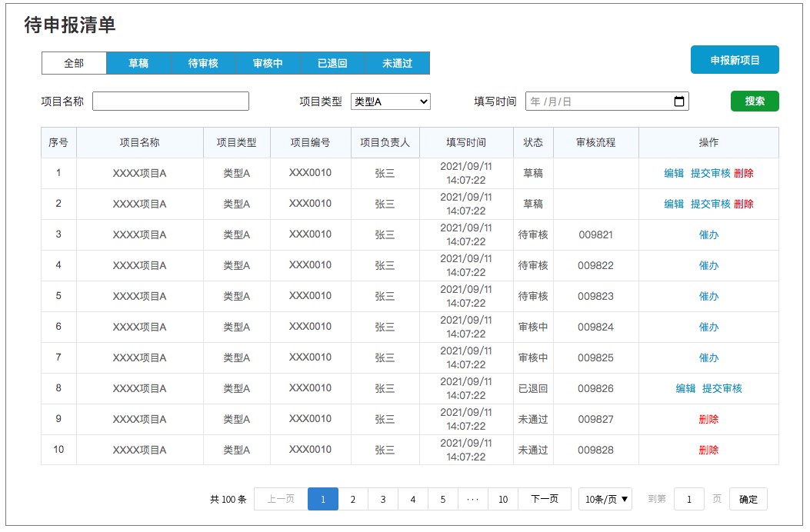Click 编辑 for row number 1
810x532 pixels.
pyautogui.click(x=674, y=173)
